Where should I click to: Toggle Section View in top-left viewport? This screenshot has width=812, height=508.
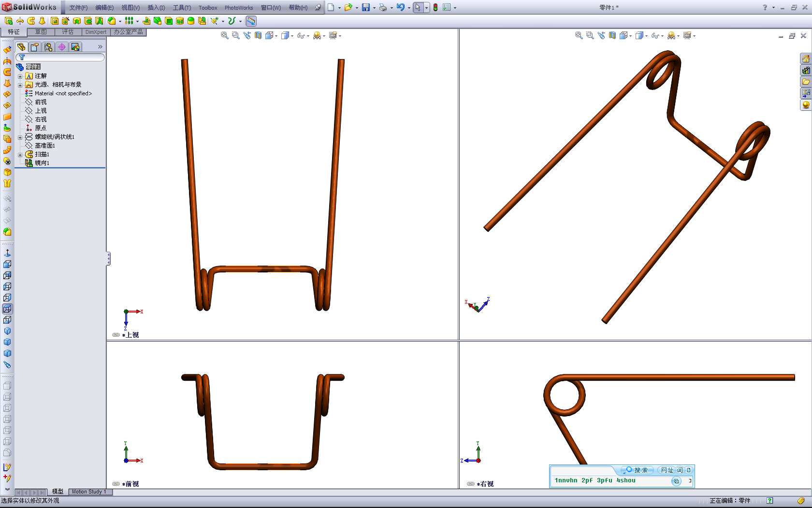click(x=258, y=35)
